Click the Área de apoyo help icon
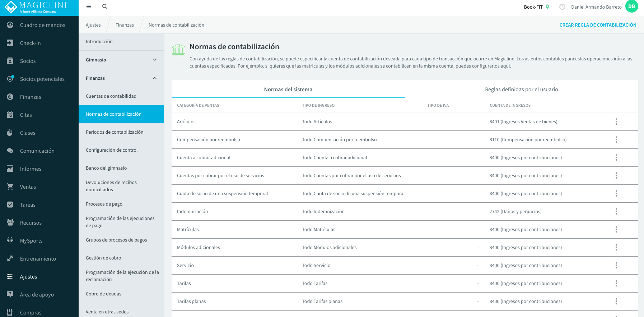The image size is (644, 317). (10, 294)
